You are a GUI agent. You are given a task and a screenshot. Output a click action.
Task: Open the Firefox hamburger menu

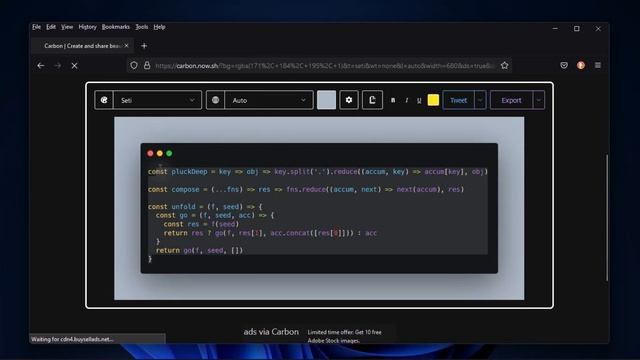[x=598, y=65]
